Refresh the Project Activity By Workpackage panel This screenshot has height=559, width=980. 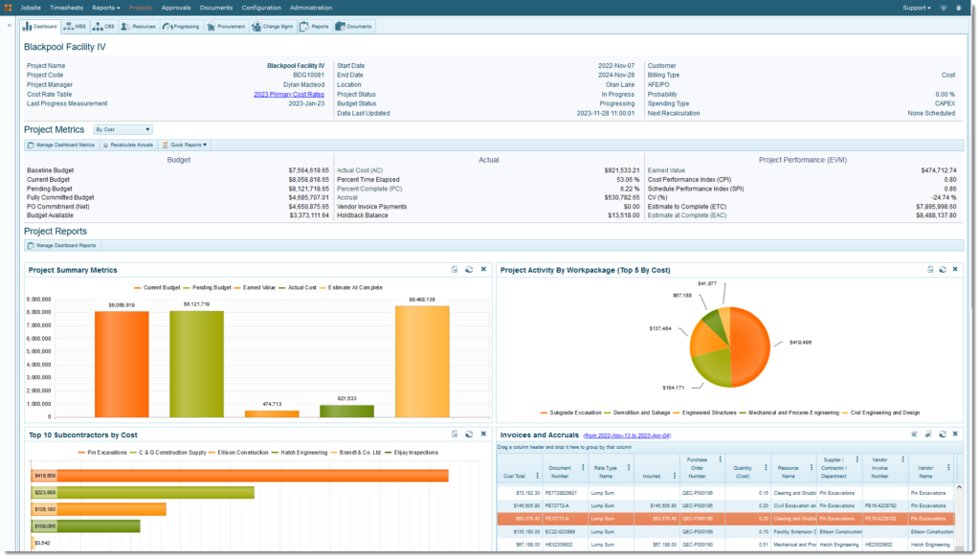[943, 270]
